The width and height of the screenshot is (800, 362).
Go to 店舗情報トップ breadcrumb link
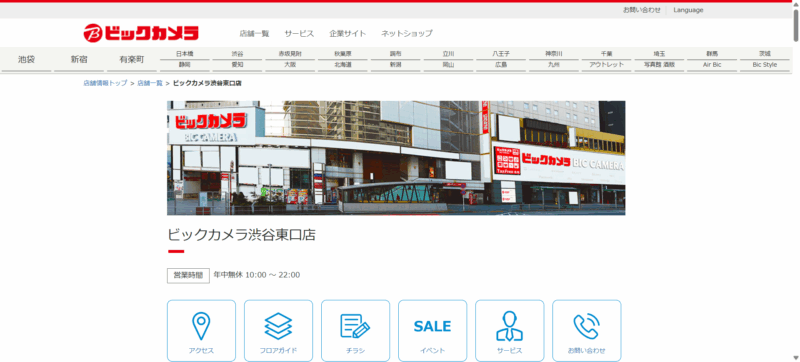point(105,83)
